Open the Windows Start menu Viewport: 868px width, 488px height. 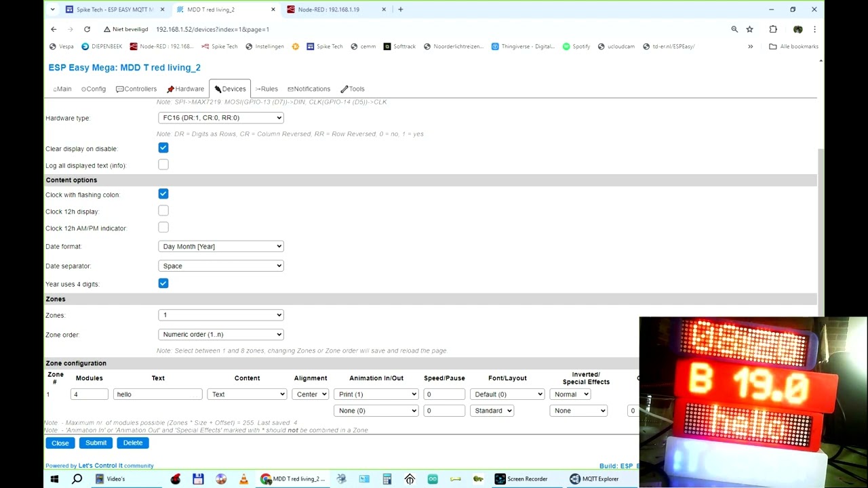(x=54, y=479)
